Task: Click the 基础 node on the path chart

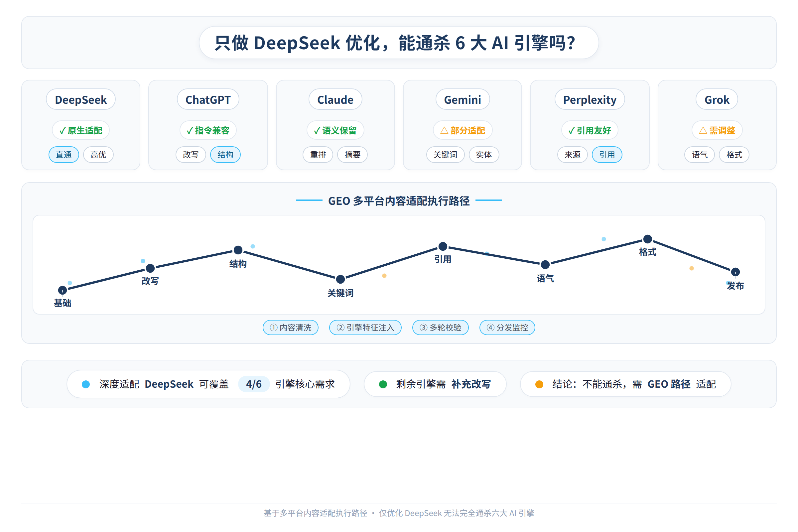Action: [63, 290]
